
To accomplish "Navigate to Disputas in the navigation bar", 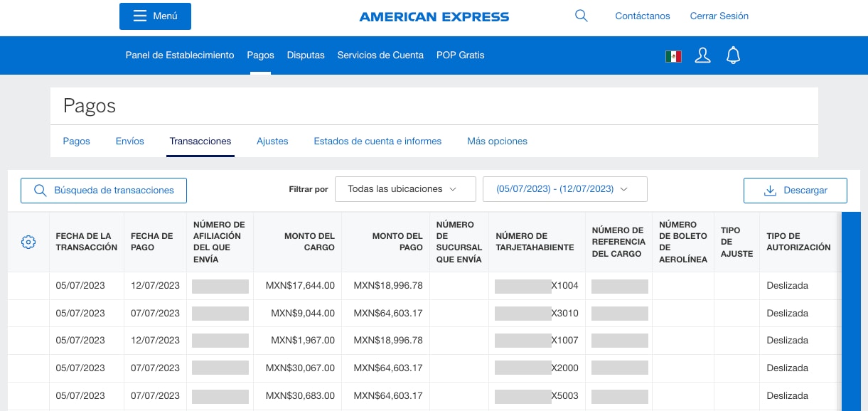I will click(306, 55).
